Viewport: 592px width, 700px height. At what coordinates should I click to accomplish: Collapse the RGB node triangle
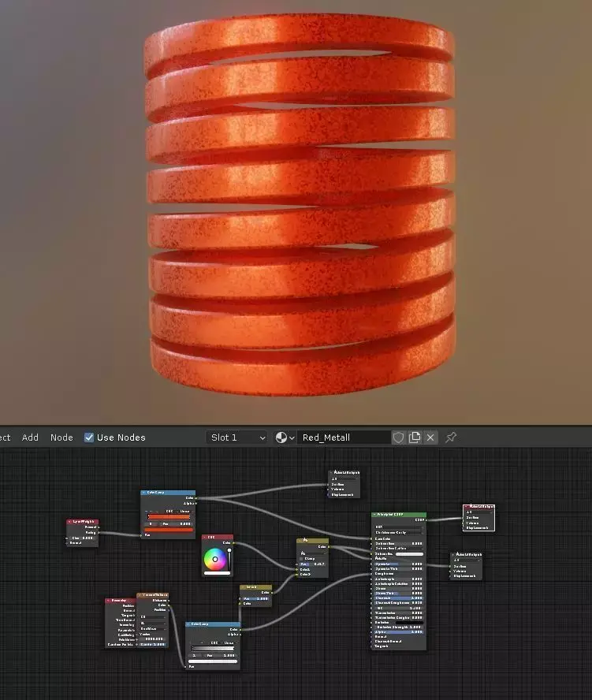click(206, 537)
